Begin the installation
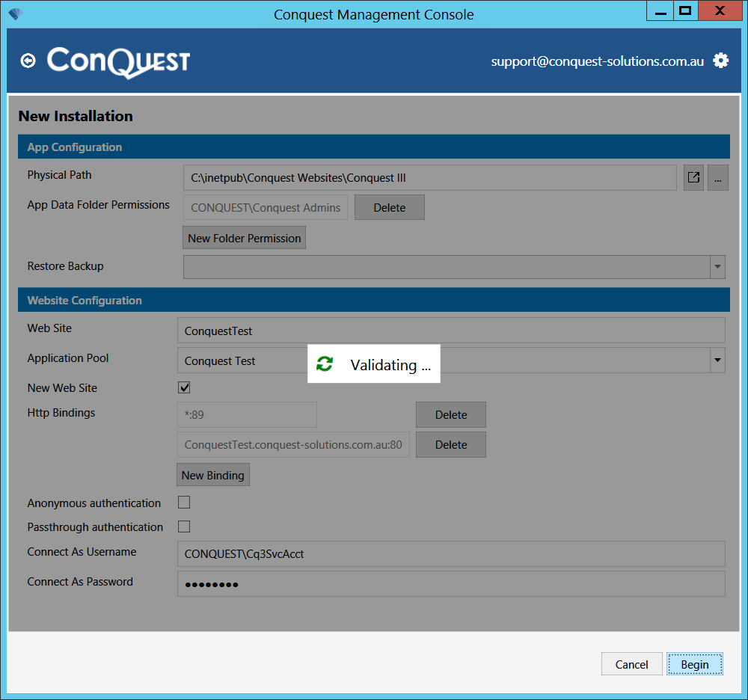 (695, 664)
